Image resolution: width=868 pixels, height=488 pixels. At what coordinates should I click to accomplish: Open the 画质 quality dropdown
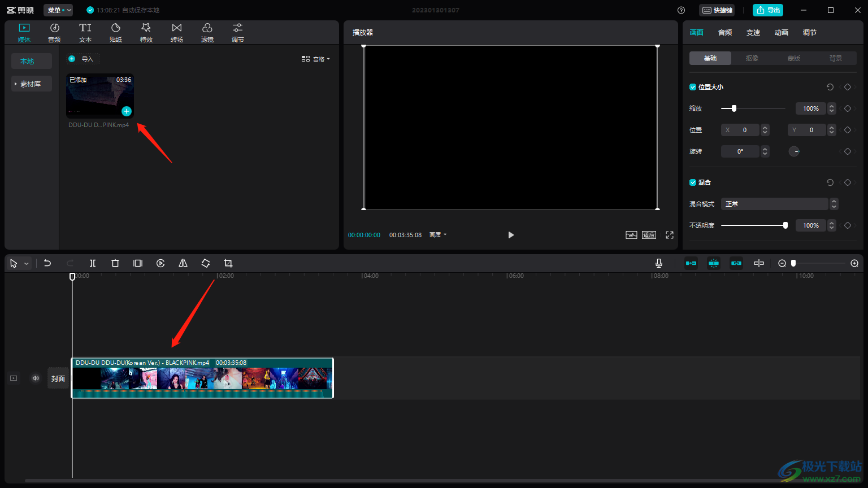pyautogui.click(x=438, y=235)
